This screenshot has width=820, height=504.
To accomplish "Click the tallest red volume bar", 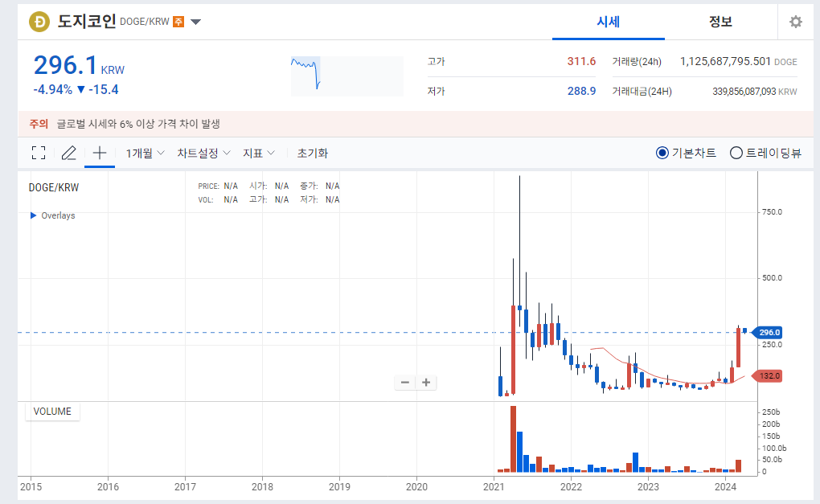I will [x=513, y=439].
